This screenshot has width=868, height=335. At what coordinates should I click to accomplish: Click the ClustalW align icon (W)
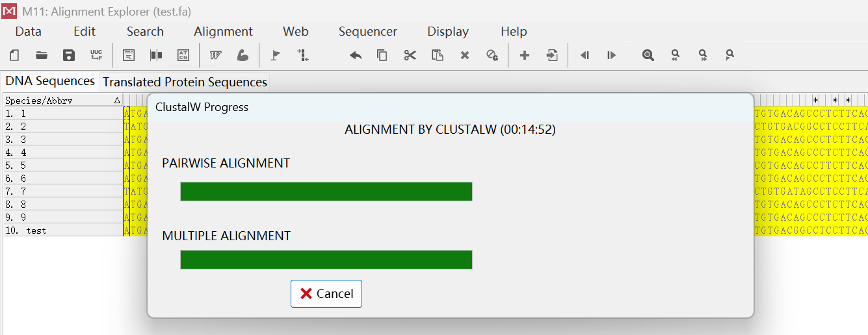click(215, 55)
